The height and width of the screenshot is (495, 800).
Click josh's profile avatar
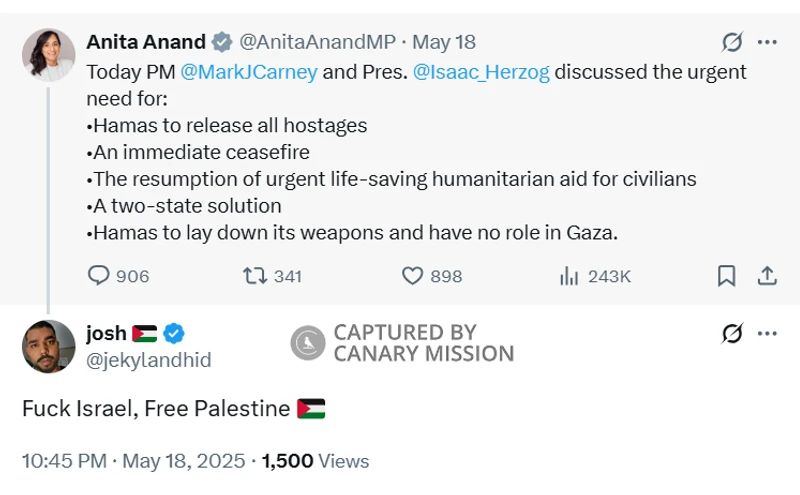tap(48, 346)
